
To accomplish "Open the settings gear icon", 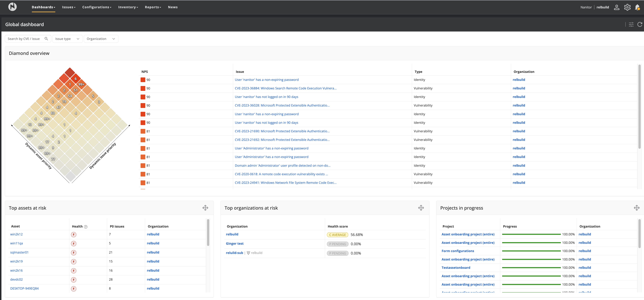I will pyautogui.click(x=627, y=7).
